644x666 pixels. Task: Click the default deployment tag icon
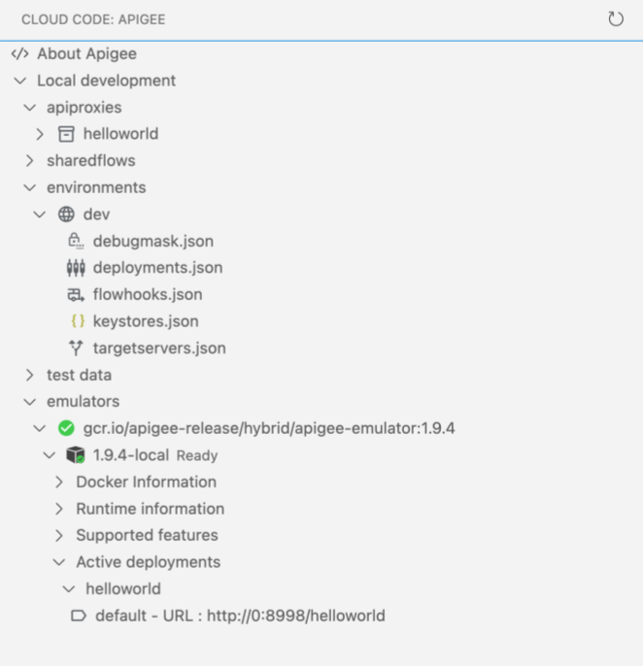(79, 616)
